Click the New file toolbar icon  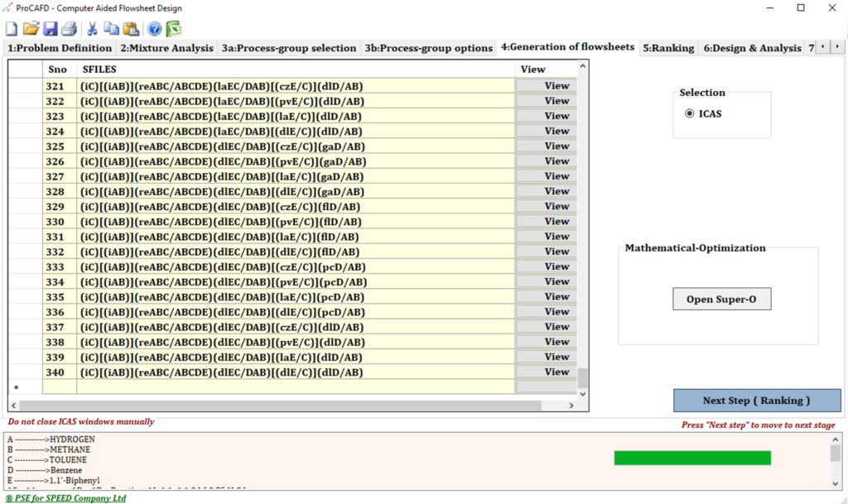click(x=12, y=29)
